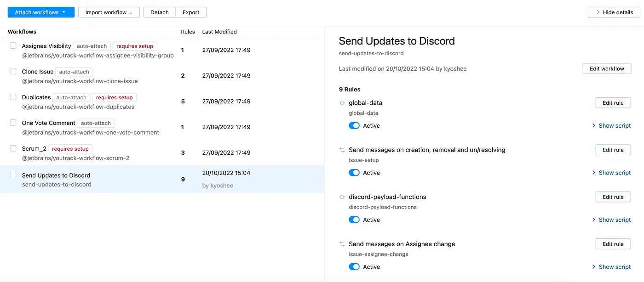The height and width of the screenshot is (282, 644).
Task: Tick the Assignee Visibility workflow checkbox
Action: (13, 45)
